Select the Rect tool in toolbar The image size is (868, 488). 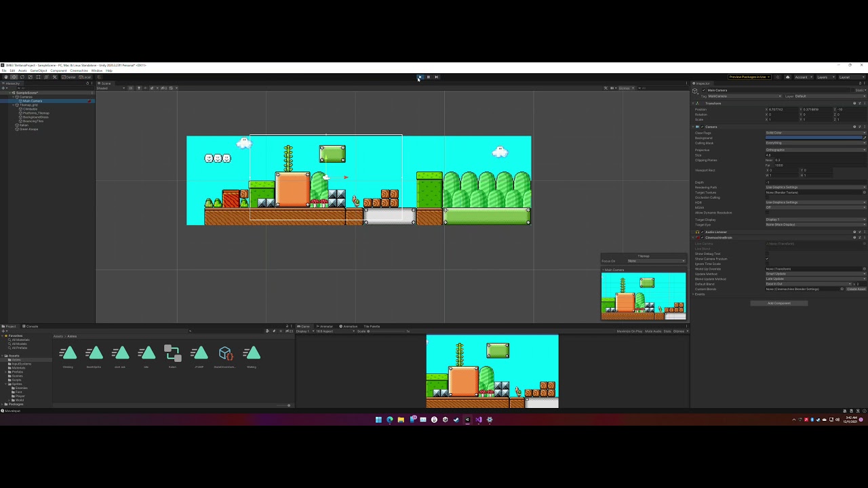(x=39, y=77)
